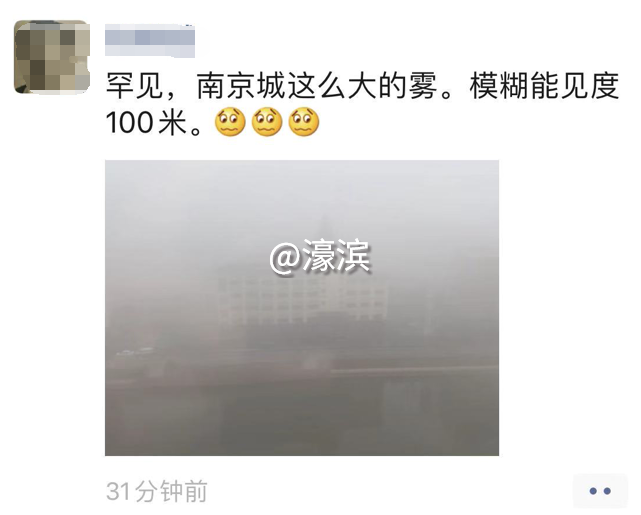The height and width of the screenshot is (515, 641).
Task: Click the 分钟前 characters of the timestamp
Action: click(x=171, y=491)
